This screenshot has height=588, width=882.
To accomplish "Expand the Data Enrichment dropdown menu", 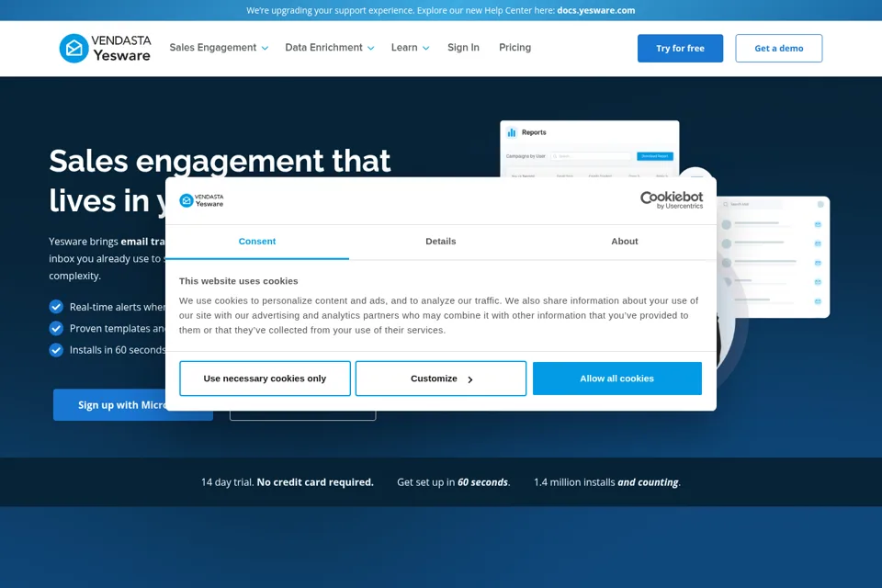I will coord(330,47).
